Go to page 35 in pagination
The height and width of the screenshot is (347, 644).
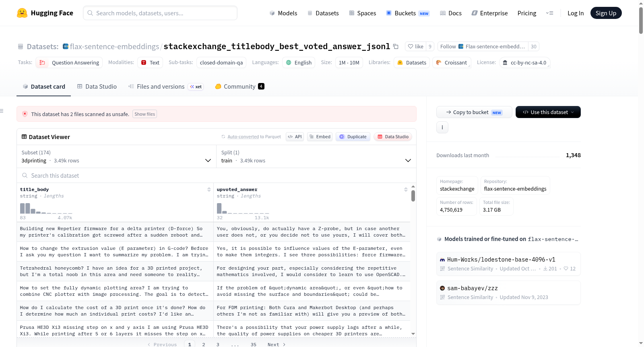point(254,345)
